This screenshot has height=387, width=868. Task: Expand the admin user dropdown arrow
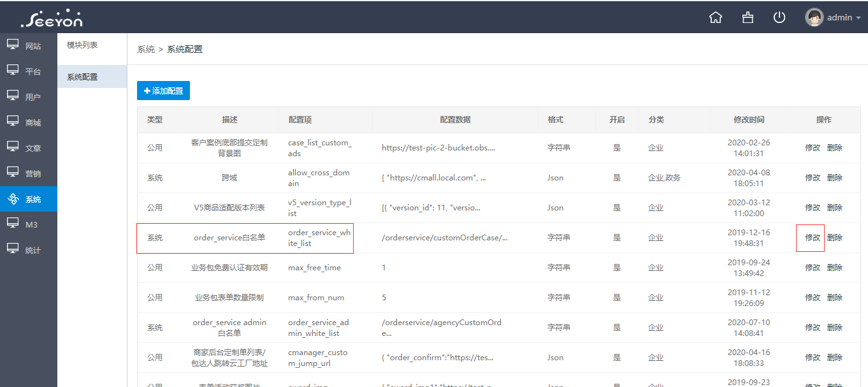858,18
